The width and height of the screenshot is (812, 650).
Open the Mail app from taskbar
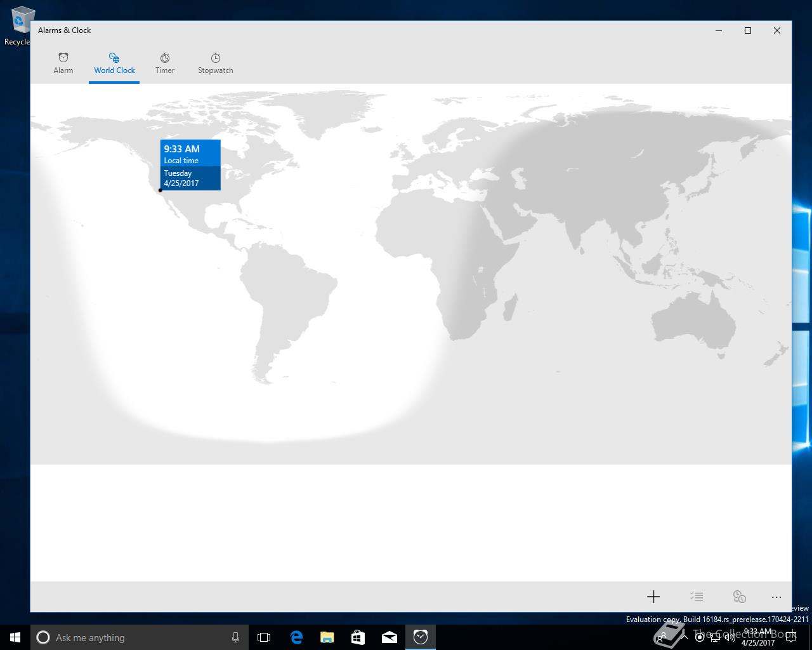pos(390,637)
